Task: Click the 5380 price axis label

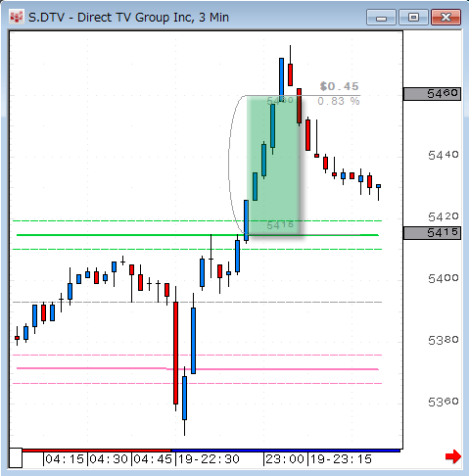Action: 444,340
